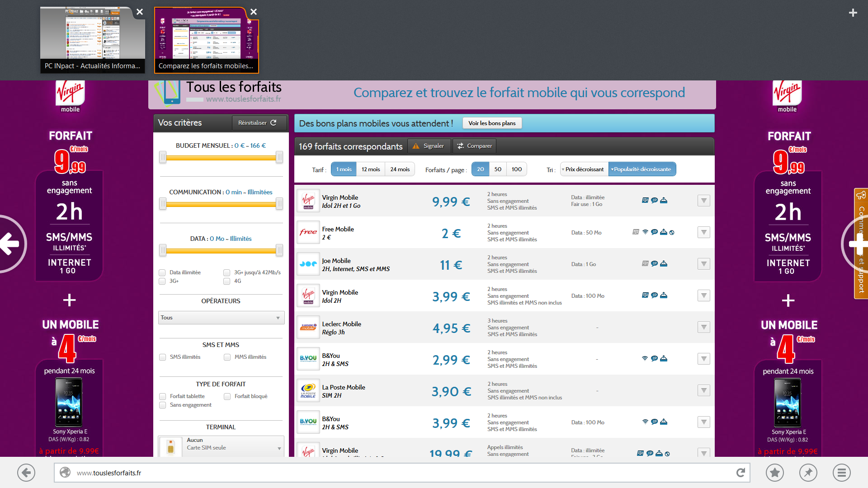868x488 pixels.
Task: Click the reload page icon in address bar
Action: click(x=741, y=473)
